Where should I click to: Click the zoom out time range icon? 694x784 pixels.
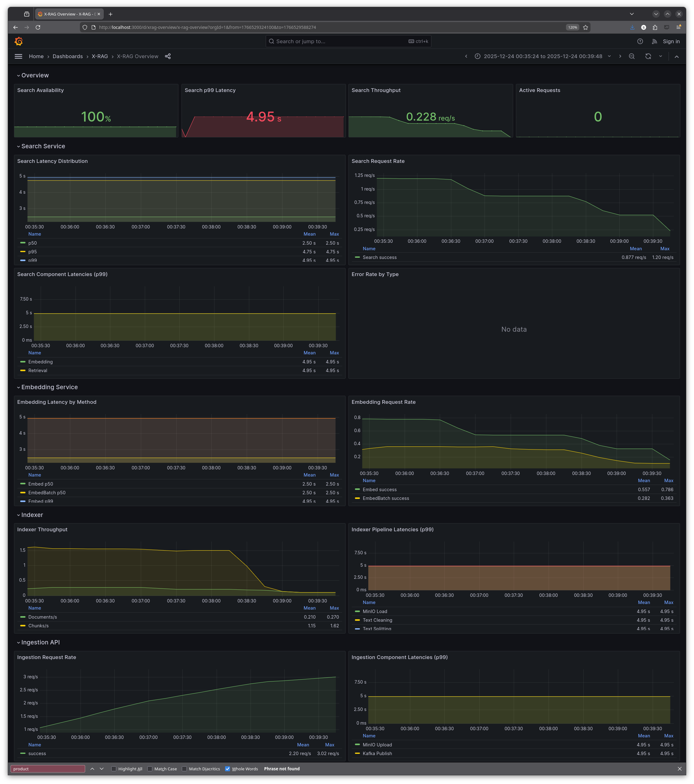point(632,56)
